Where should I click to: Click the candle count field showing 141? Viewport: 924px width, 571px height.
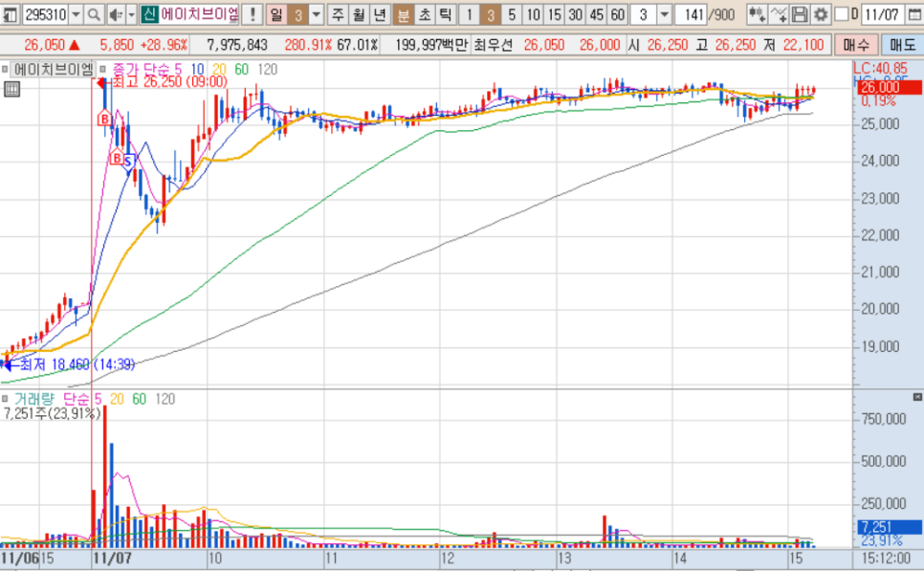coord(691,14)
